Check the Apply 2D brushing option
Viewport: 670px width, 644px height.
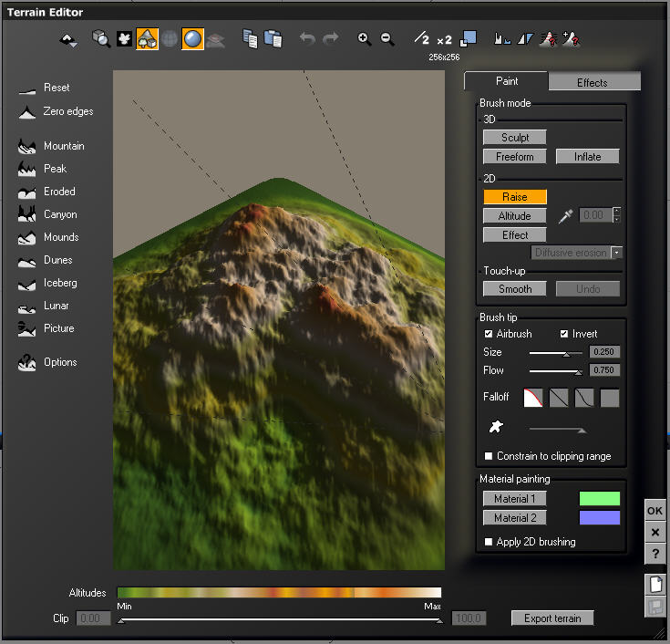(489, 542)
